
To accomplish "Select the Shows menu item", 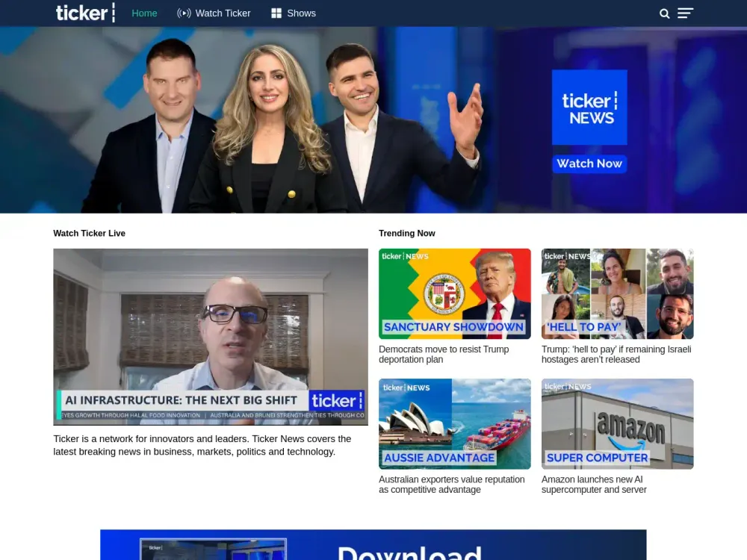I will 301,13.
